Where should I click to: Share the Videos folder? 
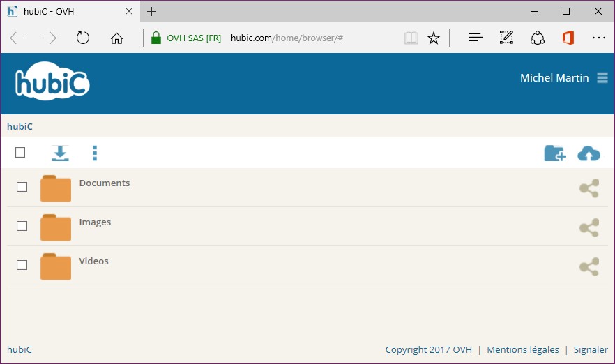[589, 266]
